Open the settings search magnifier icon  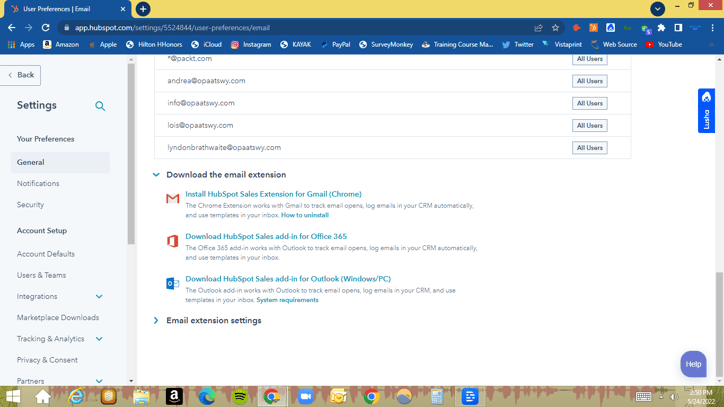point(100,106)
